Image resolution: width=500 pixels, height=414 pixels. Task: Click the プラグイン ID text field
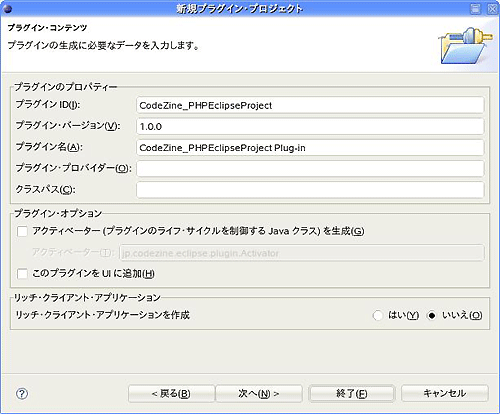(310, 105)
